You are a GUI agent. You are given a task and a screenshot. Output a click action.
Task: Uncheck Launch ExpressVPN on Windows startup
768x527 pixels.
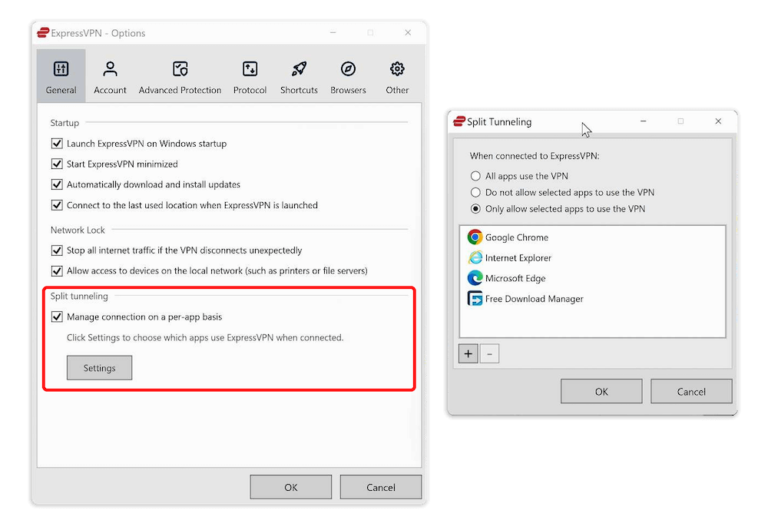coord(57,144)
